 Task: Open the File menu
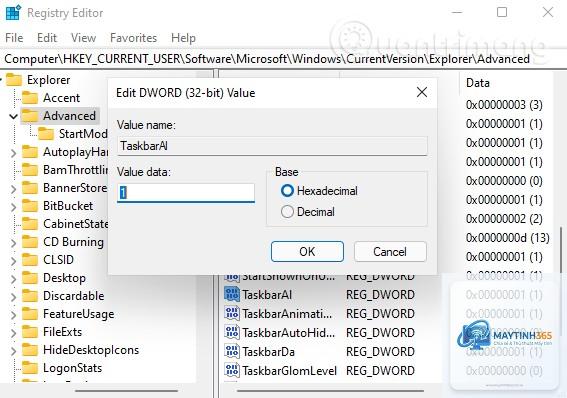pos(14,38)
